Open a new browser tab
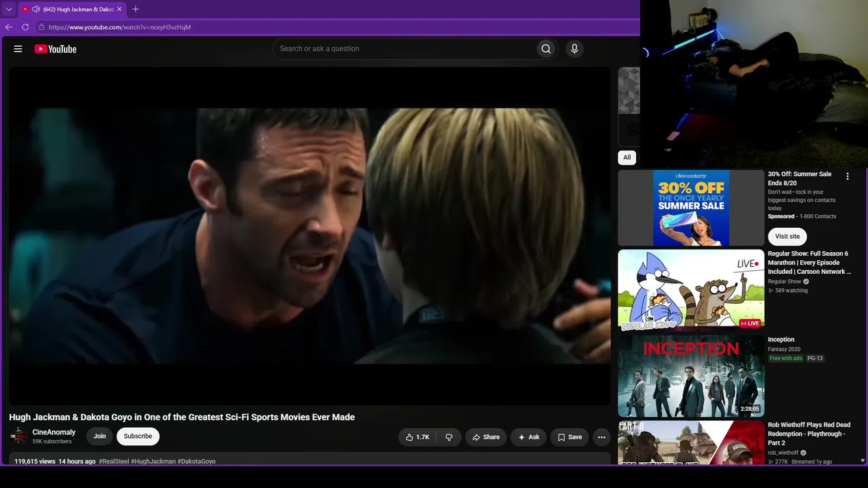This screenshot has height=488, width=868. click(x=136, y=9)
